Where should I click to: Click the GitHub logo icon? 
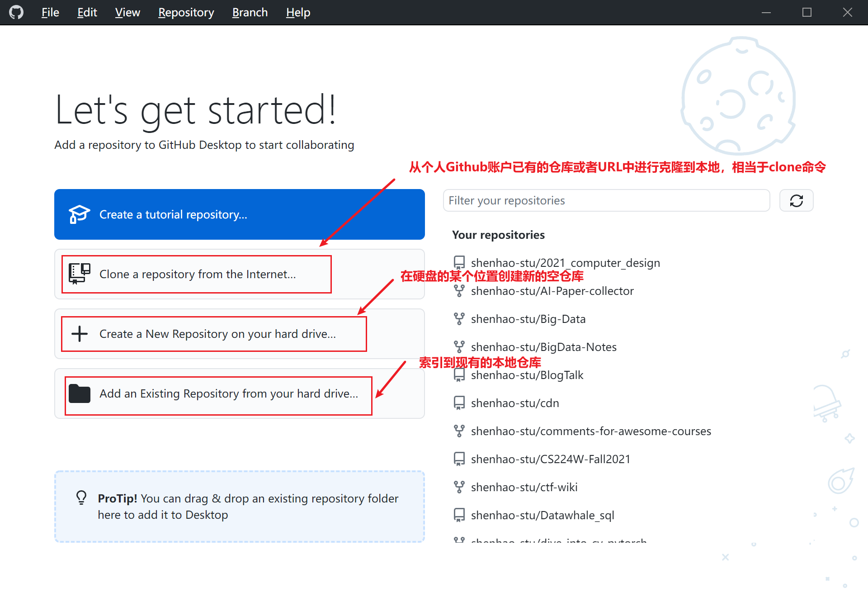pos(16,12)
